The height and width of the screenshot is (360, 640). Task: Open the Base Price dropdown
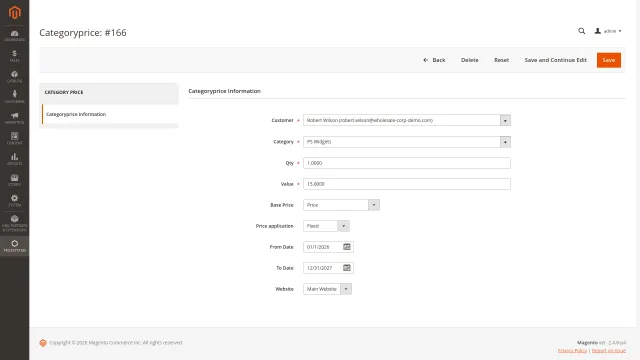tap(341, 205)
